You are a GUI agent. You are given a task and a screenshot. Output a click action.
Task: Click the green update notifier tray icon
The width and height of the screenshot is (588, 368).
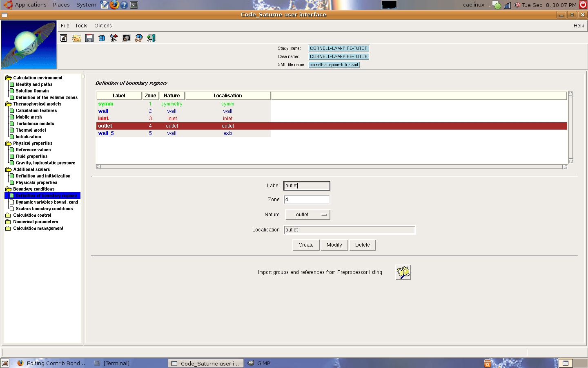point(497,5)
